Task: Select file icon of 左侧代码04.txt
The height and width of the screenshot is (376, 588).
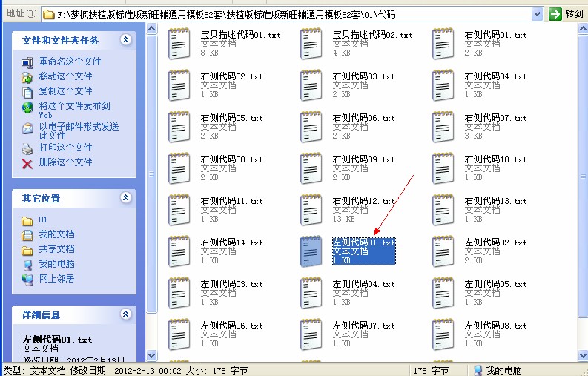Action: pyautogui.click(x=311, y=293)
